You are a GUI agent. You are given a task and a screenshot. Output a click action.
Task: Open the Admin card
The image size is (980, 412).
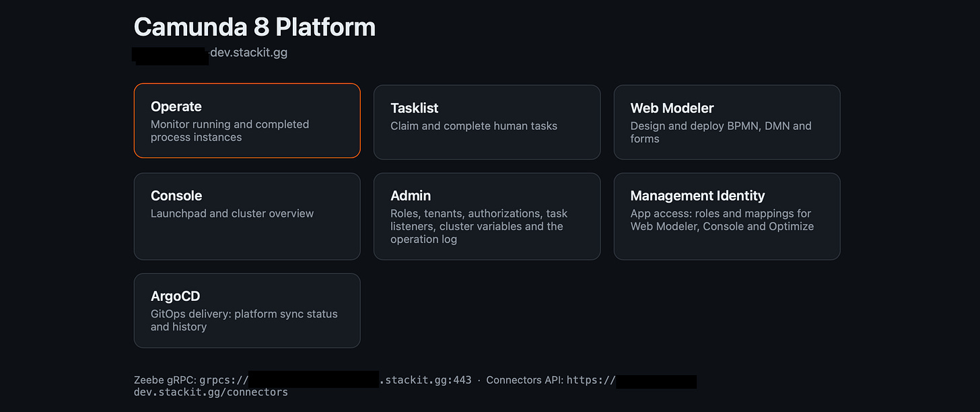[487, 216]
